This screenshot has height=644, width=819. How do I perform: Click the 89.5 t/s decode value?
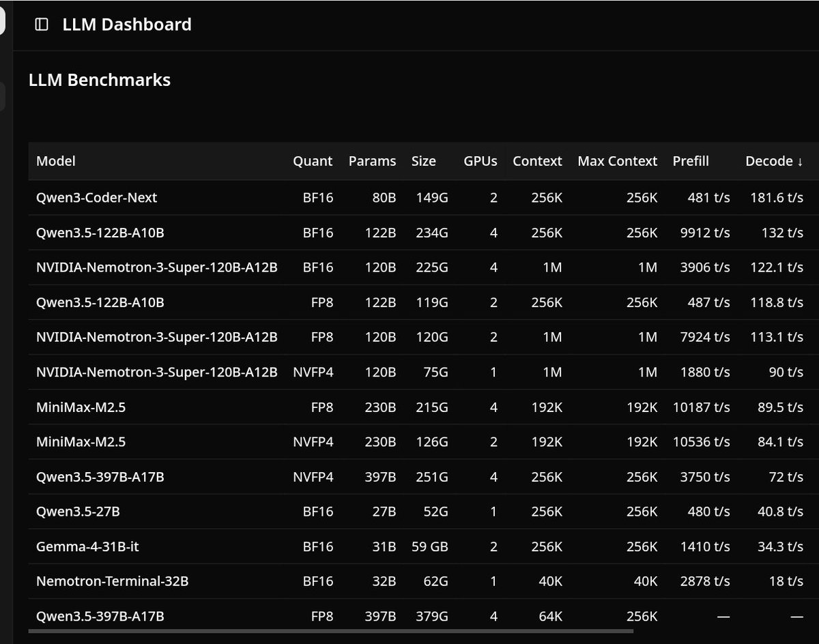tap(781, 407)
